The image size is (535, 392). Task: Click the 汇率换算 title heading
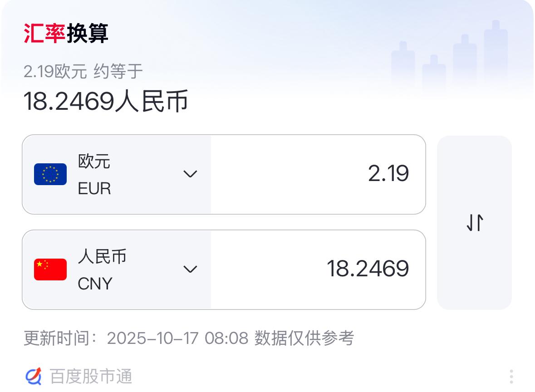click(66, 34)
